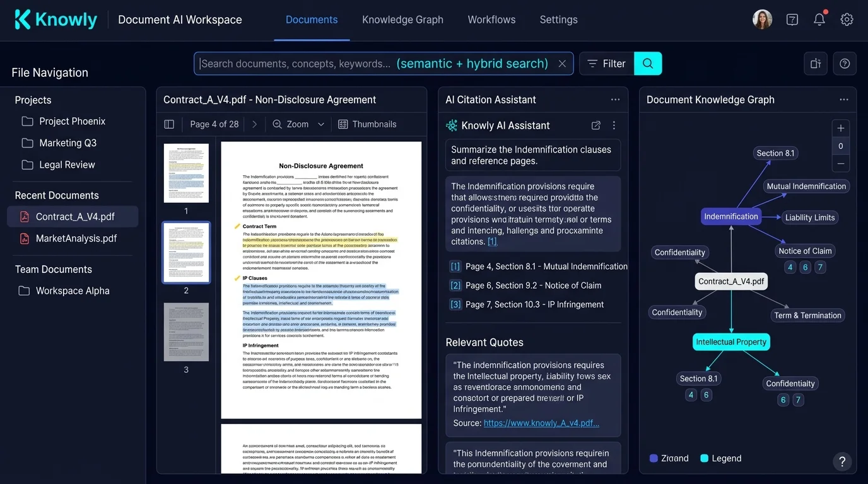The width and height of the screenshot is (868, 484).
Task: Select page 1 thumbnail
Action: (x=186, y=173)
